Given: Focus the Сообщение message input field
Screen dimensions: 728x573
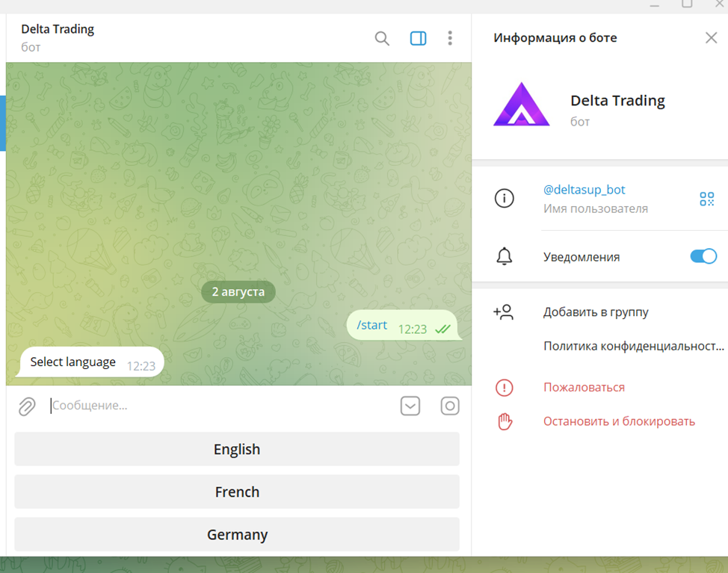Looking at the screenshot, I should pos(221,406).
